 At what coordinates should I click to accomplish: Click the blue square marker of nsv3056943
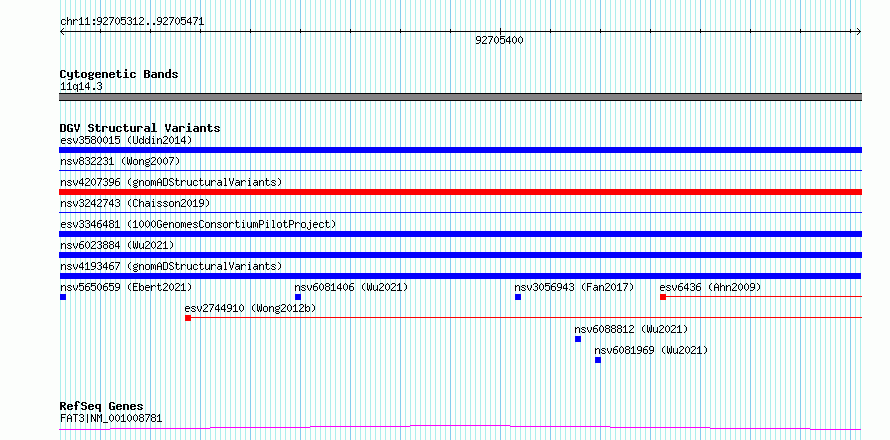pyautogui.click(x=518, y=297)
